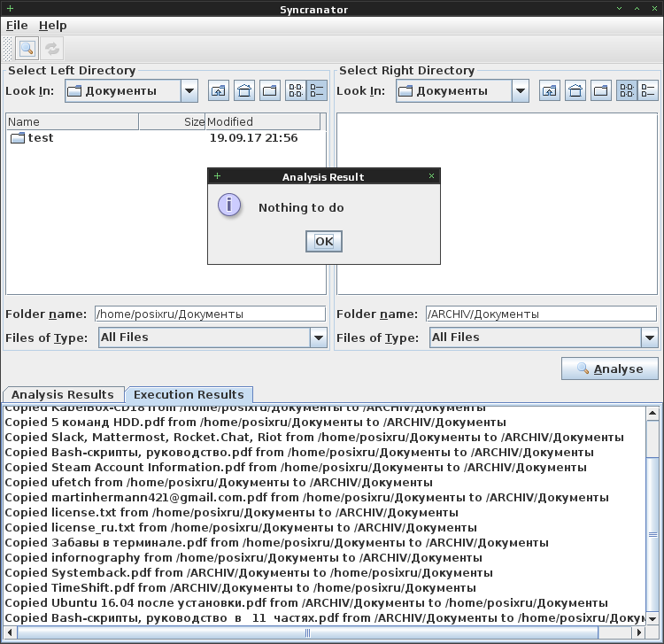Select Execution Results tab

(189, 394)
